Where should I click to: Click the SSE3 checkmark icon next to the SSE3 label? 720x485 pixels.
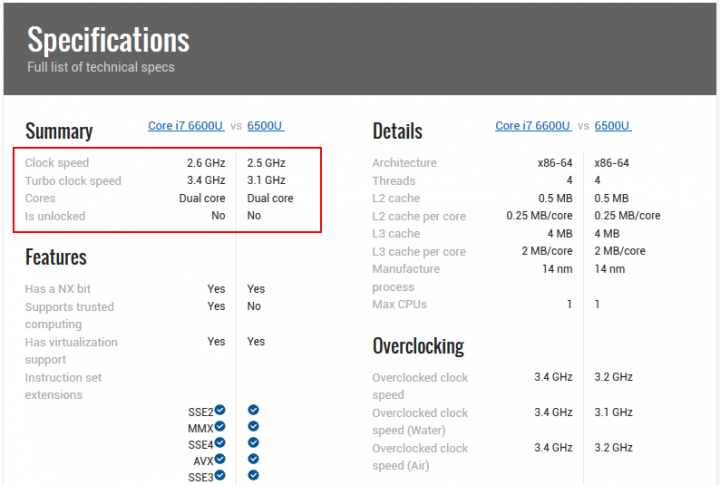(x=220, y=475)
